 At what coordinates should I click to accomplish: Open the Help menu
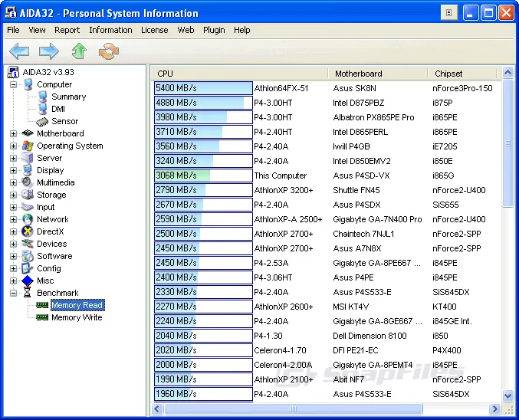(242, 30)
